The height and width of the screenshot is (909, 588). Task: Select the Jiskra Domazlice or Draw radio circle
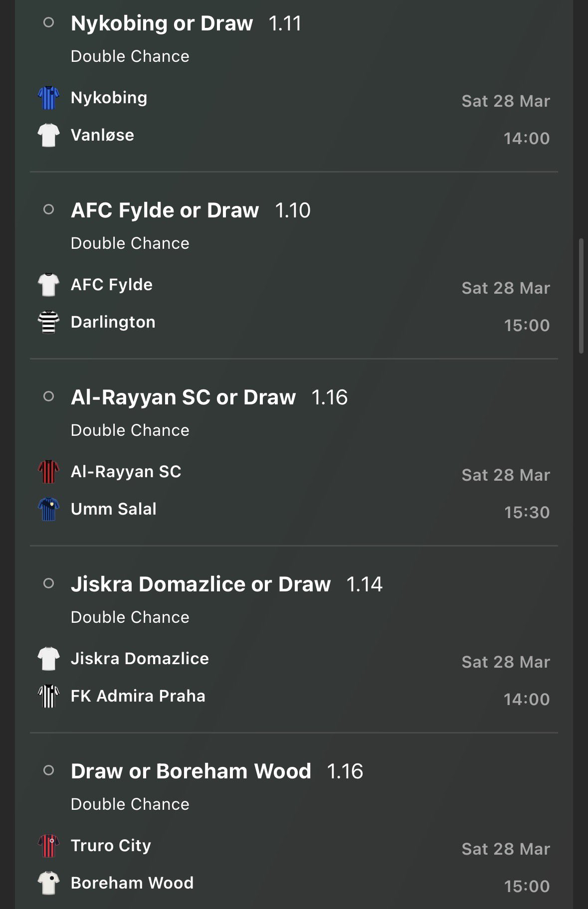(x=49, y=583)
